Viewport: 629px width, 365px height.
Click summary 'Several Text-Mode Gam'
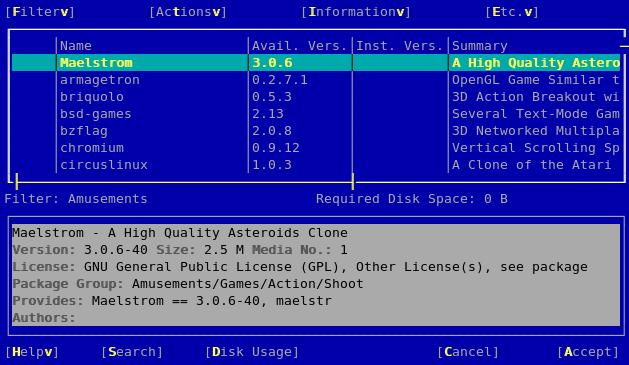click(x=536, y=114)
